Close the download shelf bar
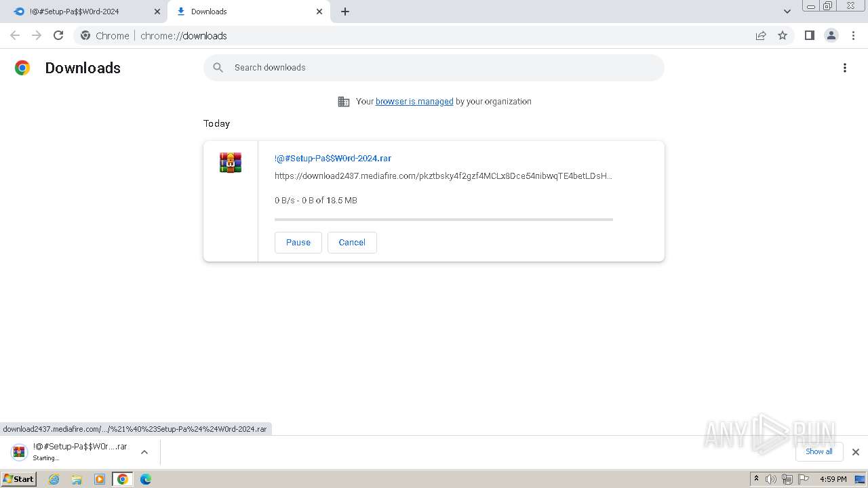 pyautogui.click(x=856, y=452)
